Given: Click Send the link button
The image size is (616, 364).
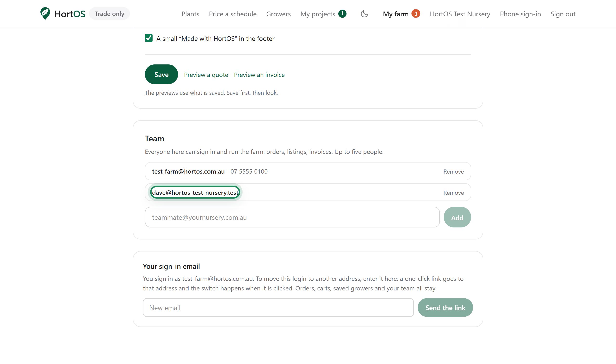Looking at the screenshot, I should 445,307.
